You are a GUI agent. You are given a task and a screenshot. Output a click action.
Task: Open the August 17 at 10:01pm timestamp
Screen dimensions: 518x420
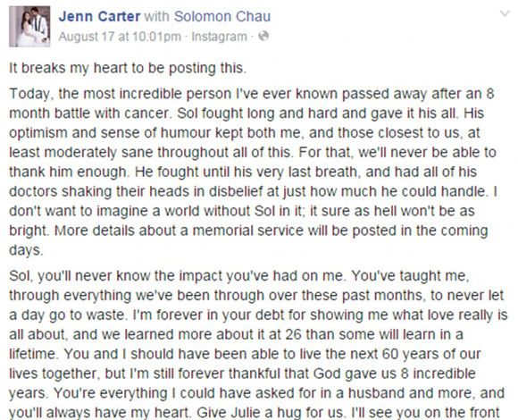[120, 37]
